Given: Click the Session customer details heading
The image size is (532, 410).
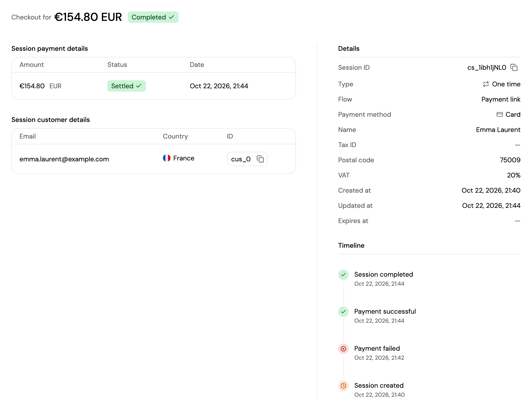Looking at the screenshot, I should [x=51, y=120].
